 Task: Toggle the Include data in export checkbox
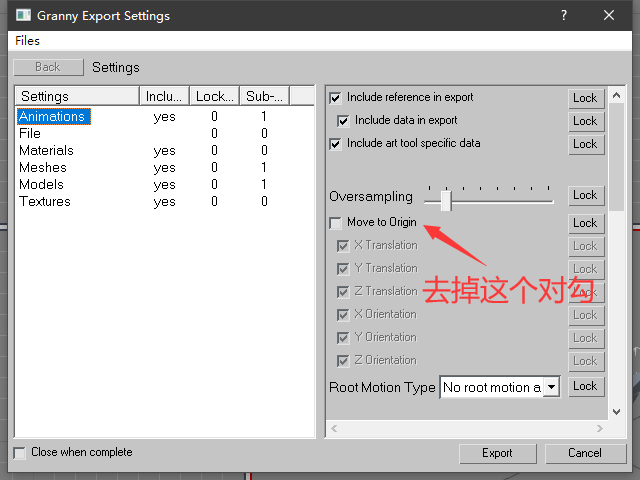coord(344,121)
